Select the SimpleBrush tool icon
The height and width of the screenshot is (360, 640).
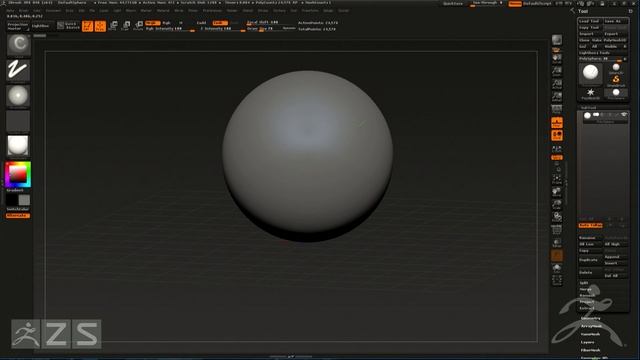[616, 80]
